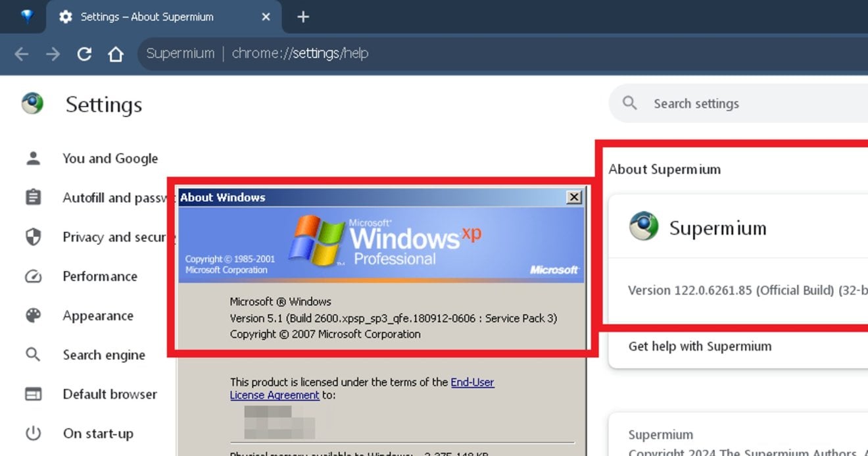This screenshot has width=868, height=456.
Task: Click the address bar URL
Action: tap(300, 54)
